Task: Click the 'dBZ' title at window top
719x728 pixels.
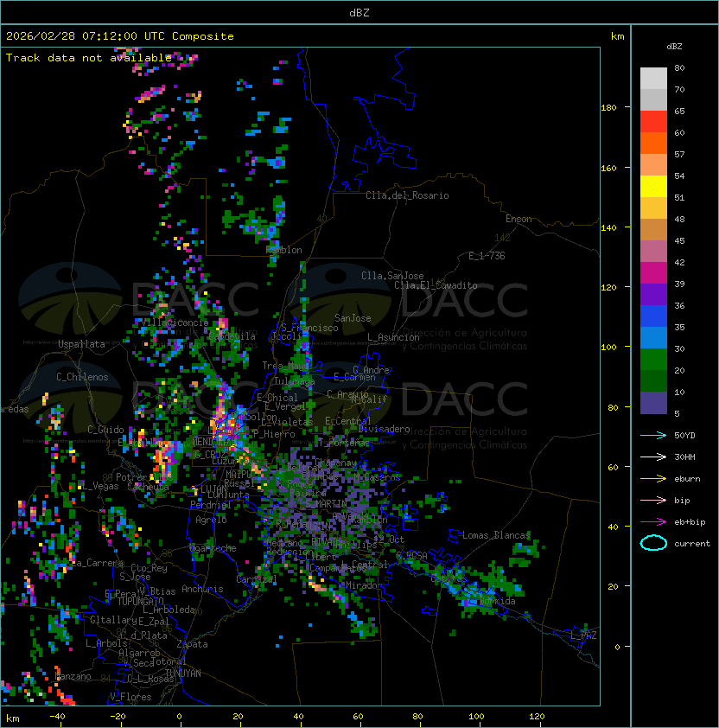Action: (x=359, y=12)
